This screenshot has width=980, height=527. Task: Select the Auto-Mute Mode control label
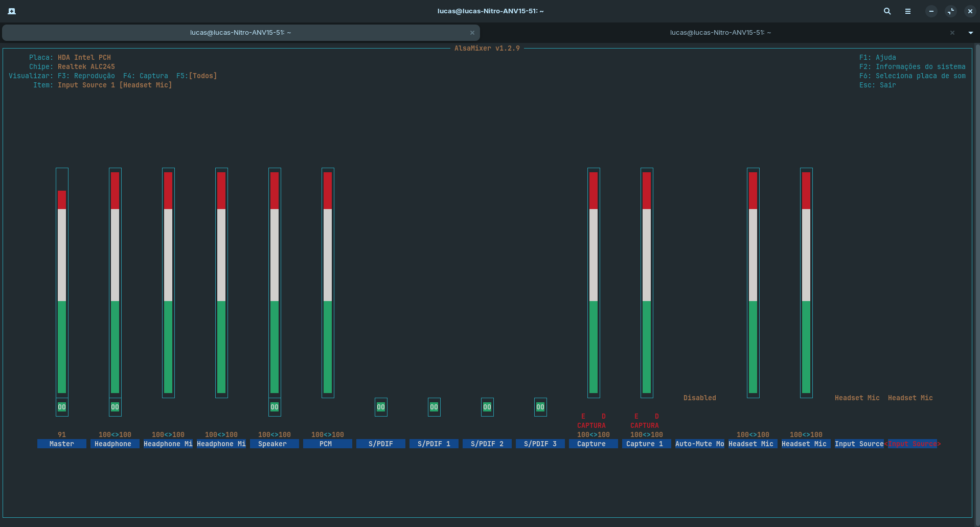tap(699, 444)
